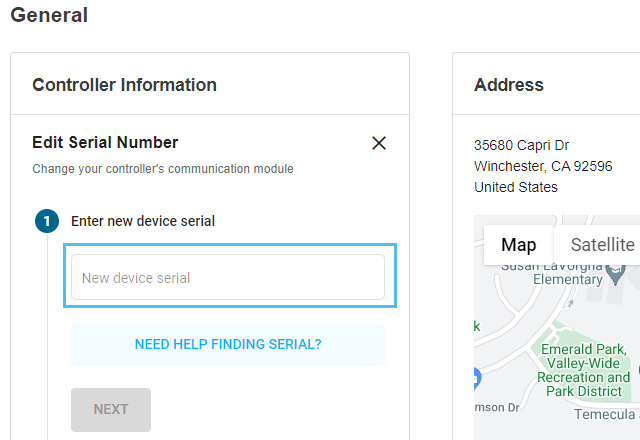Click the Edit Serial Number title

105,143
